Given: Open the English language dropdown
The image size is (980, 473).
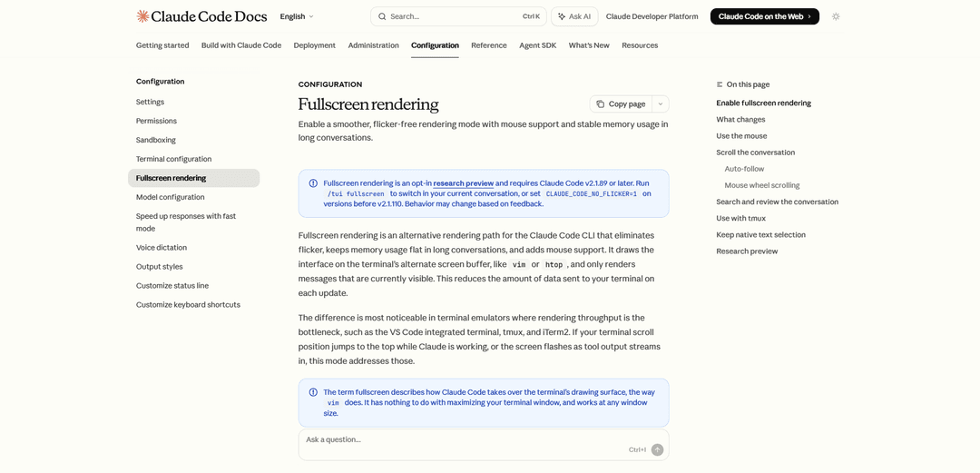Looking at the screenshot, I should (297, 16).
